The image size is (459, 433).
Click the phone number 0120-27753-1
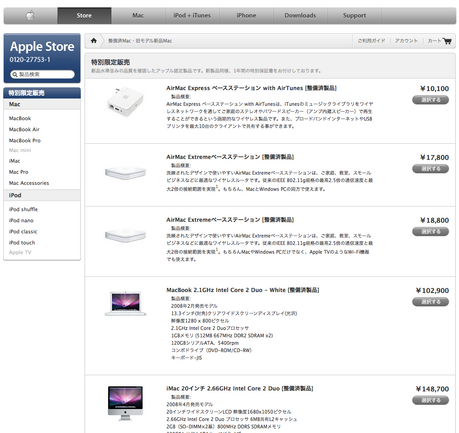click(30, 60)
